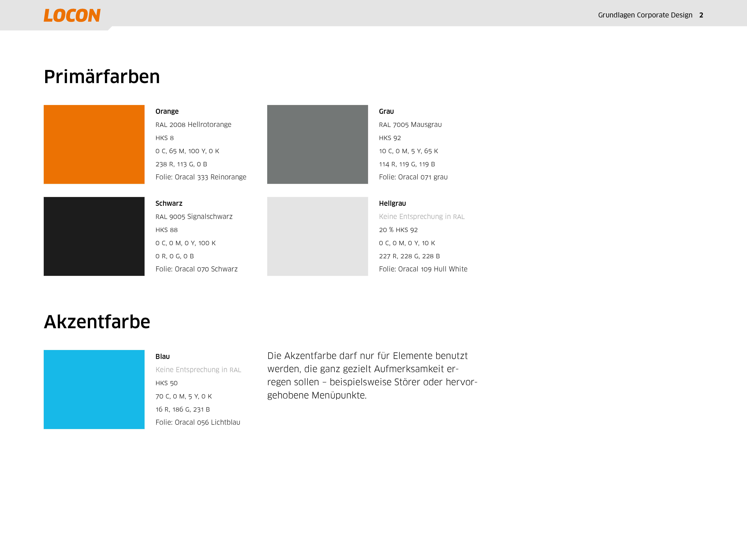Click the Primärfarben heading
The image size is (747, 560).
(102, 77)
